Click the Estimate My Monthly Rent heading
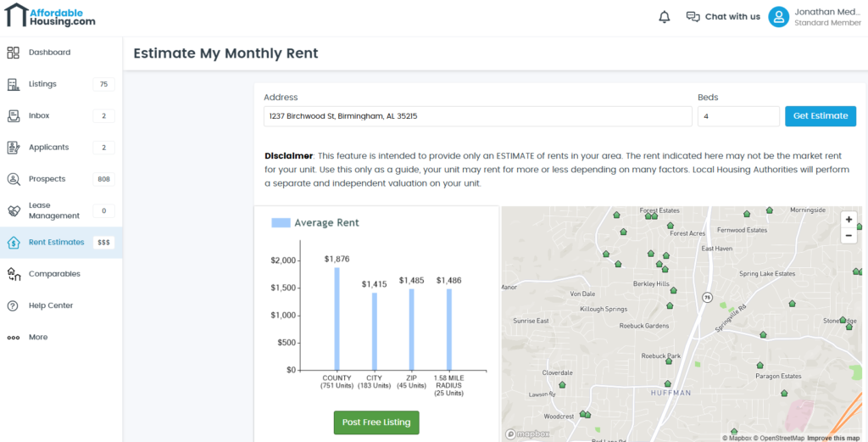 225,53
